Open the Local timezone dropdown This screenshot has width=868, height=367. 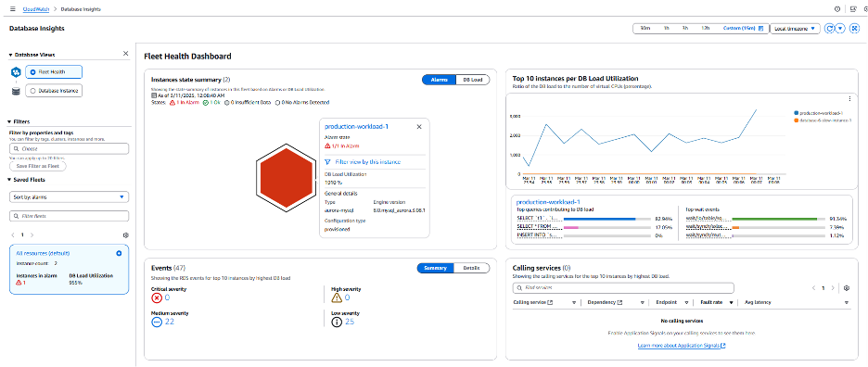[795, 28]
